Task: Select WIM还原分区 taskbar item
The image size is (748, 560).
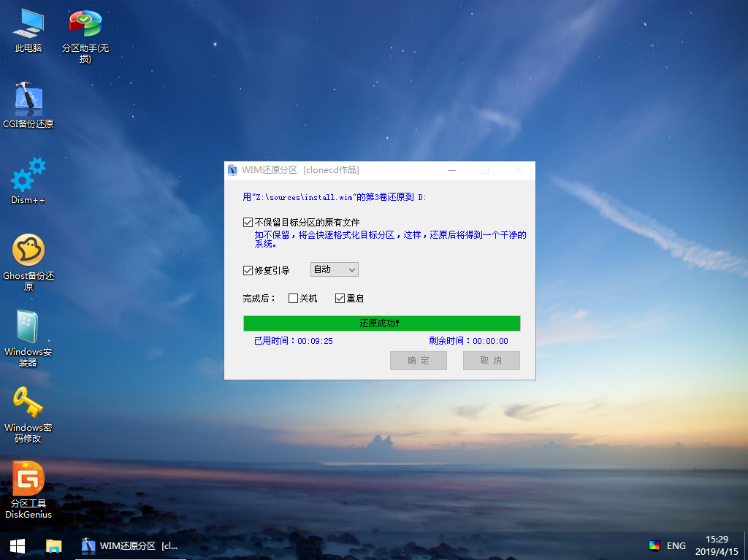Action: pyautogui.click(x=130, y=545)
